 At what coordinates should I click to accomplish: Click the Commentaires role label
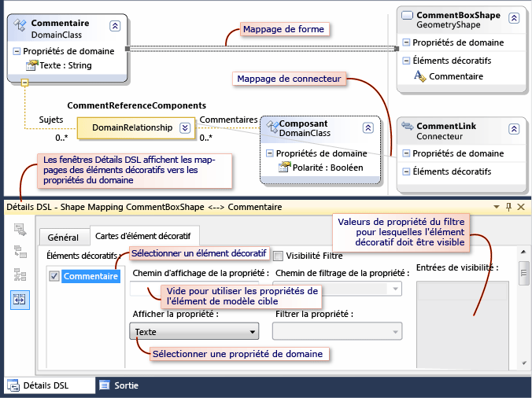[x=228, y=120]
